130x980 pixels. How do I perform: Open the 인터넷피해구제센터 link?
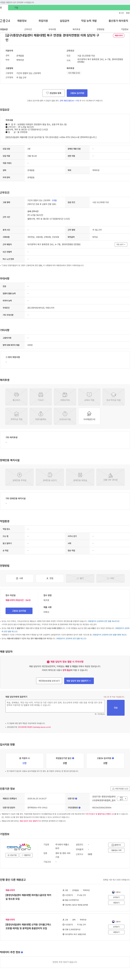(34, 727)
